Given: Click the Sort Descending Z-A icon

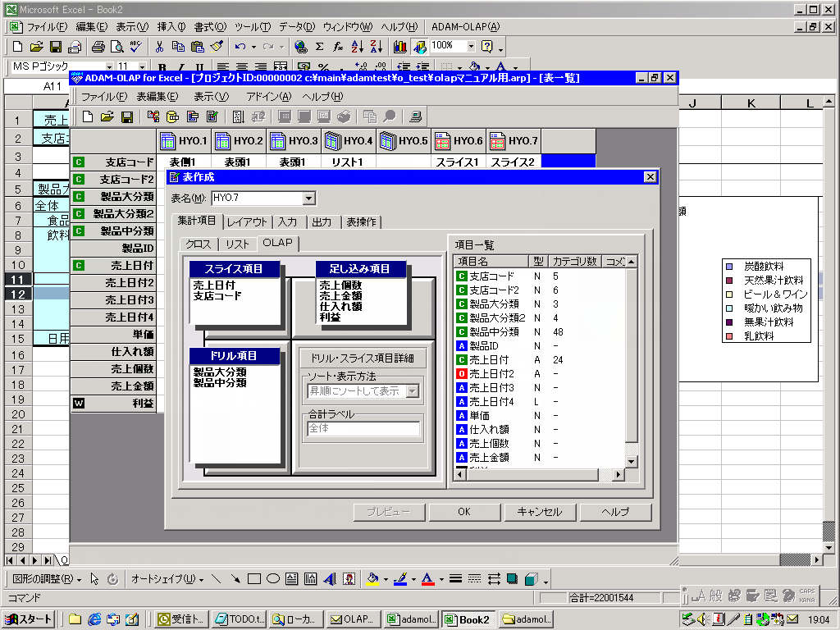Looking at the screenshot, I should [377, 47].
